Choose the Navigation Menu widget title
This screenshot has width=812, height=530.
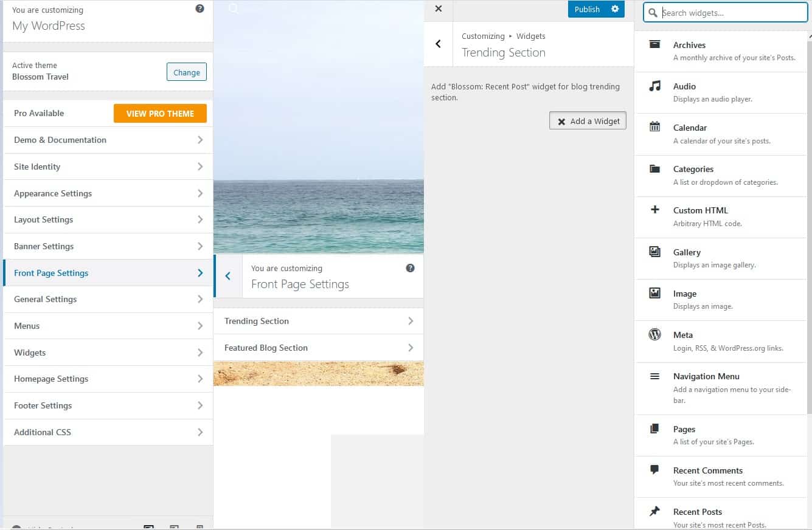click(706, 376)
